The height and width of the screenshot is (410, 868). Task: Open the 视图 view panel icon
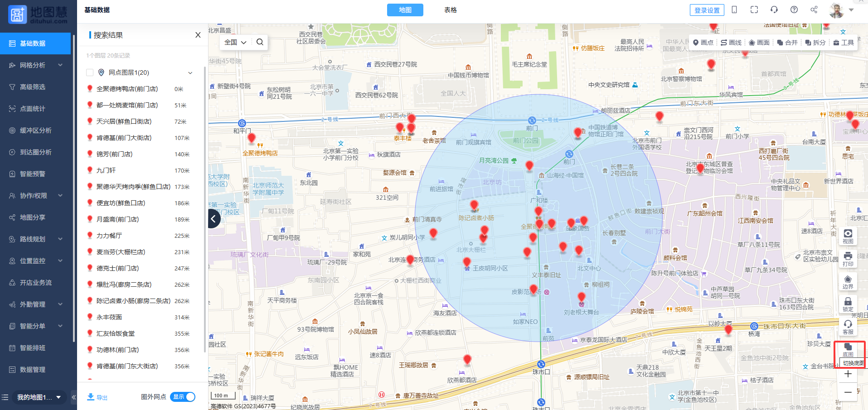pos(848,236)
